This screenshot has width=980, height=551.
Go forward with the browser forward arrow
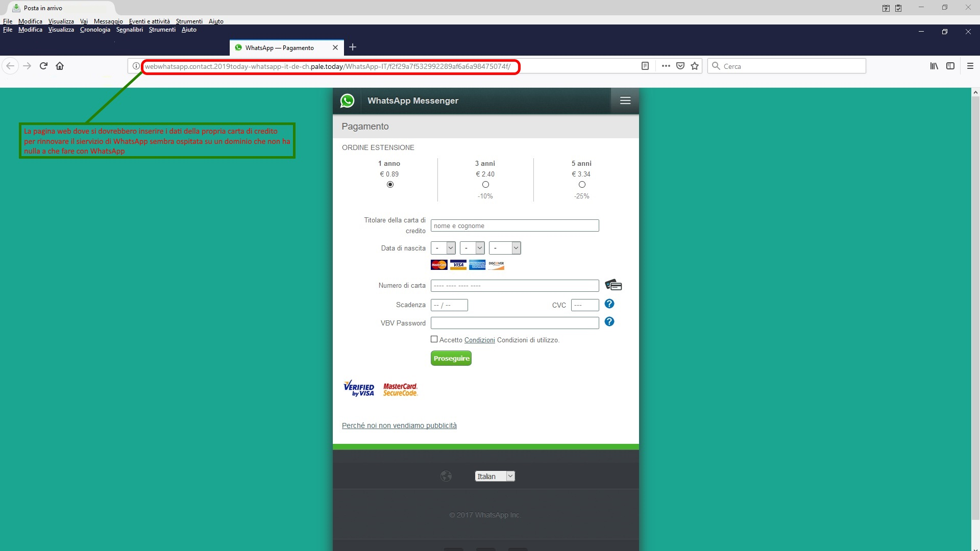[27, 66]
